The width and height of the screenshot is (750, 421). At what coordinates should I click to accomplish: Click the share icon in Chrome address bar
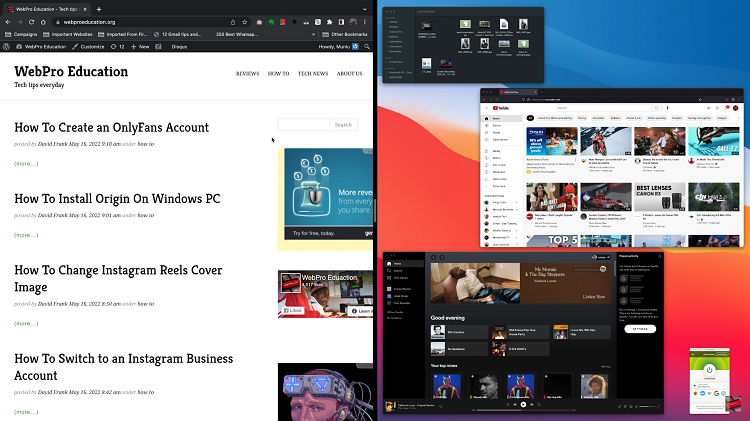click(233, 22)
